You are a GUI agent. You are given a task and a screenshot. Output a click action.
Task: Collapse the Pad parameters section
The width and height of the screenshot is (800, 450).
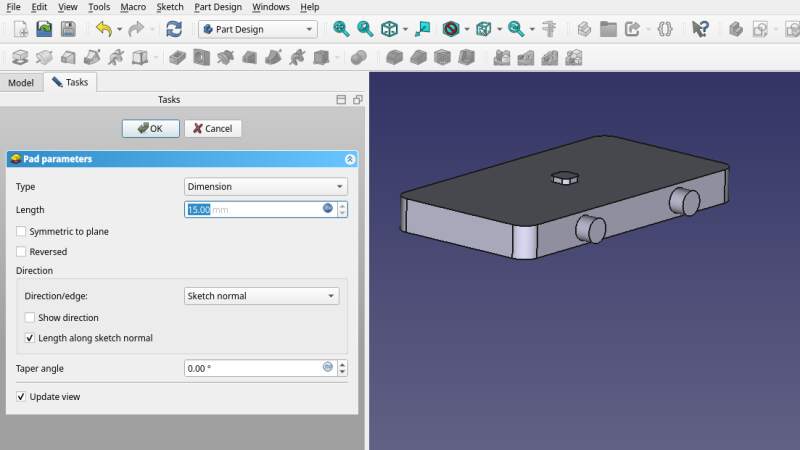pos(349,159)
